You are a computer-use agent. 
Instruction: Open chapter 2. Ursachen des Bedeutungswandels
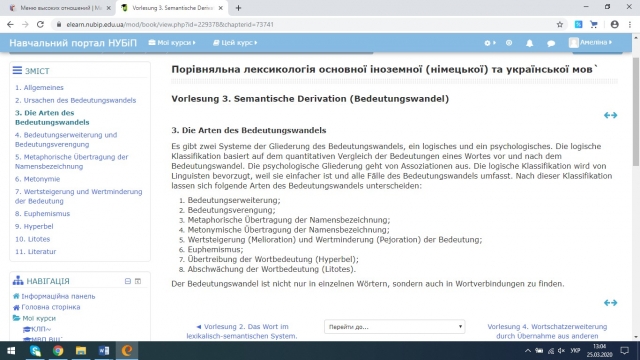point(76,100)
